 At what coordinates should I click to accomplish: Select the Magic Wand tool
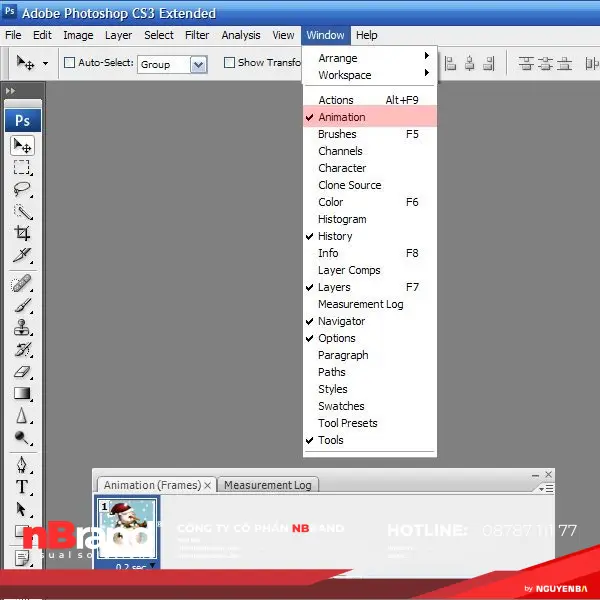point(22,211)
